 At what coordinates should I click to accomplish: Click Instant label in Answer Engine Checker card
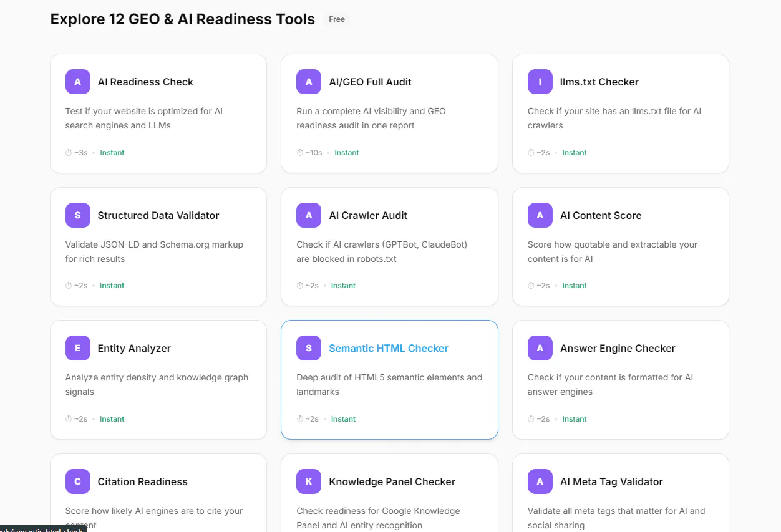(x=575, y=419)
